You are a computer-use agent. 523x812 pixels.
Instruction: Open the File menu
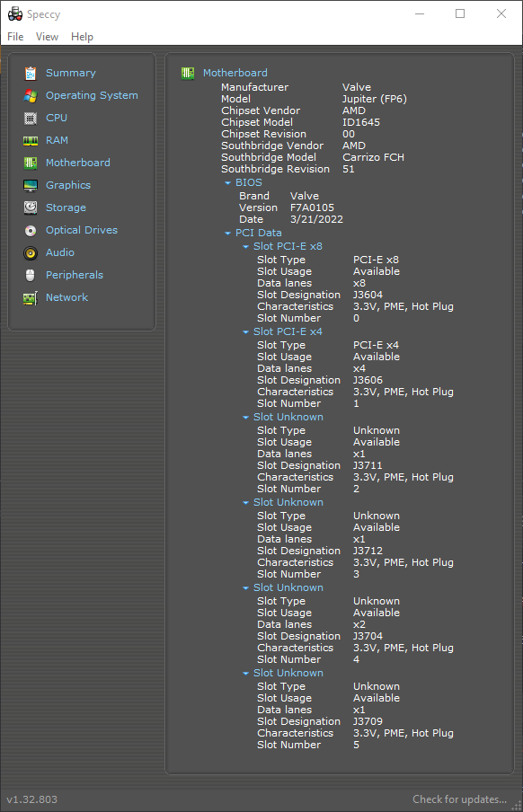(14, 37)
